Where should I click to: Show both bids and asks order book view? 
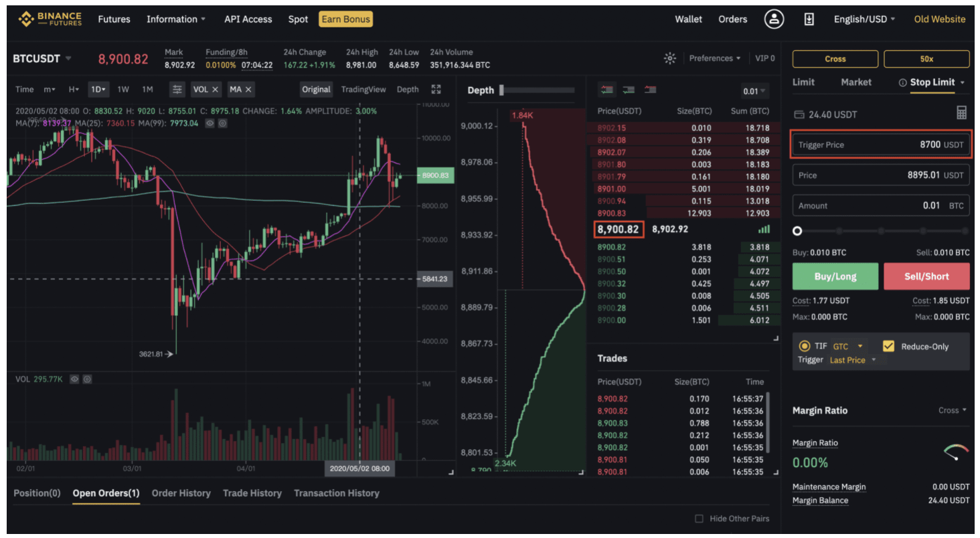(x=608, y=89)
